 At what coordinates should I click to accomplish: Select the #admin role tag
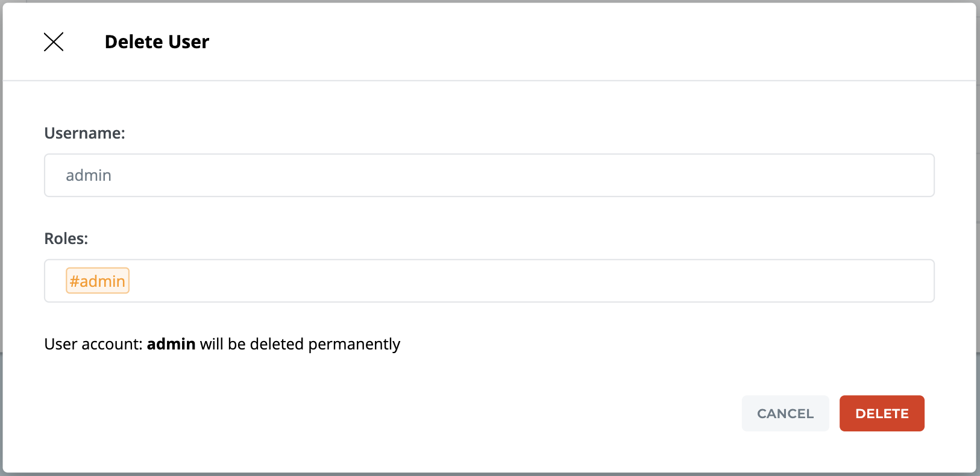(98, 281)
